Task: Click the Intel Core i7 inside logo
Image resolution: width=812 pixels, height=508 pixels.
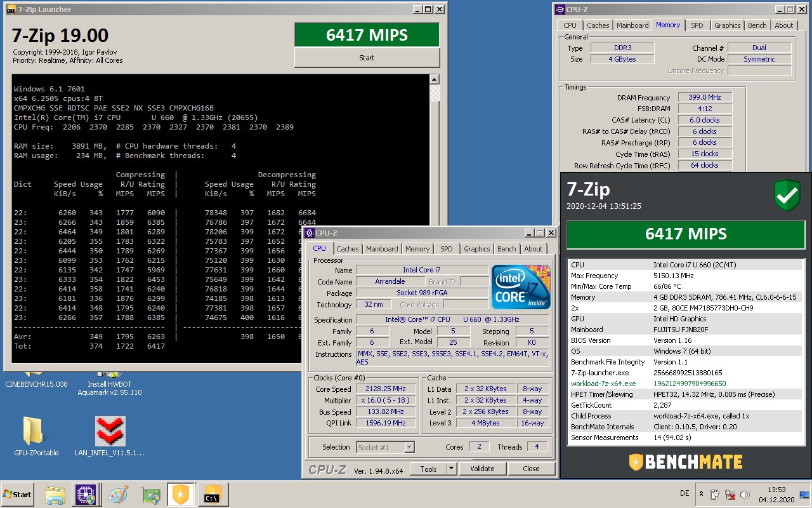Action: [x=521, y=286]
